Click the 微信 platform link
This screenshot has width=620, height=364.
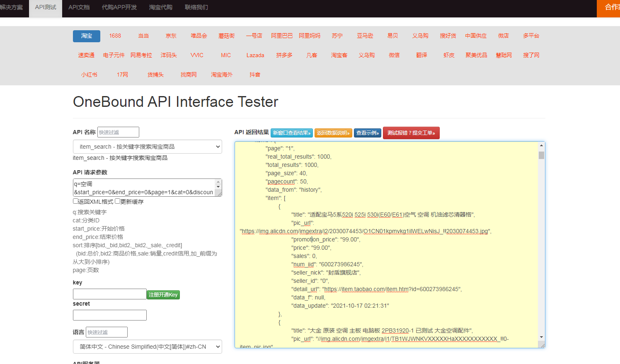[x=394, y=55]
